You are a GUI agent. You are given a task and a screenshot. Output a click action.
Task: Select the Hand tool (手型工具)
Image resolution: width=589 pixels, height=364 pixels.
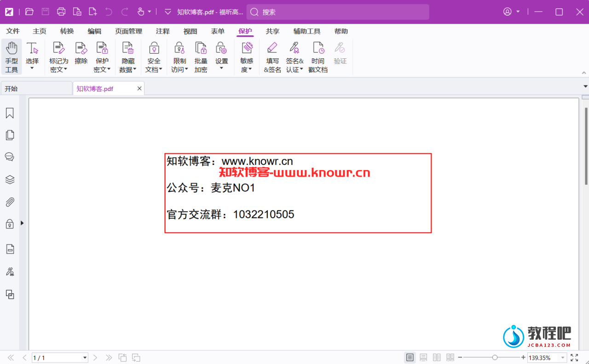[12, 57]
